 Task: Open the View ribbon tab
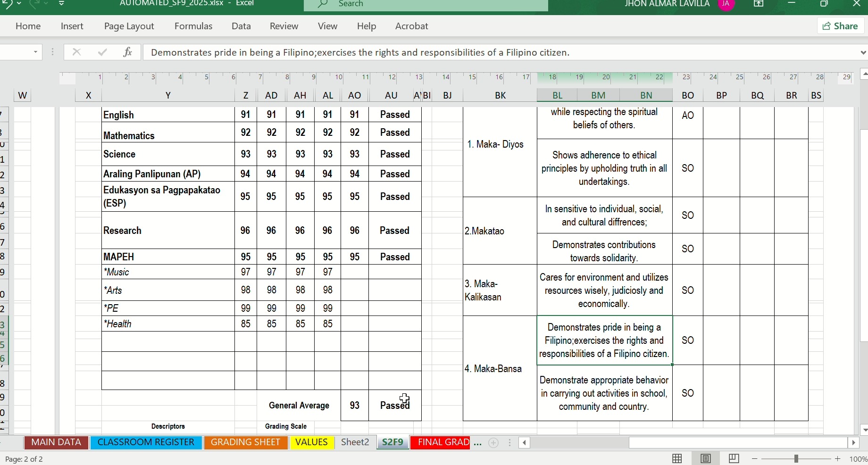click(327, 26)
